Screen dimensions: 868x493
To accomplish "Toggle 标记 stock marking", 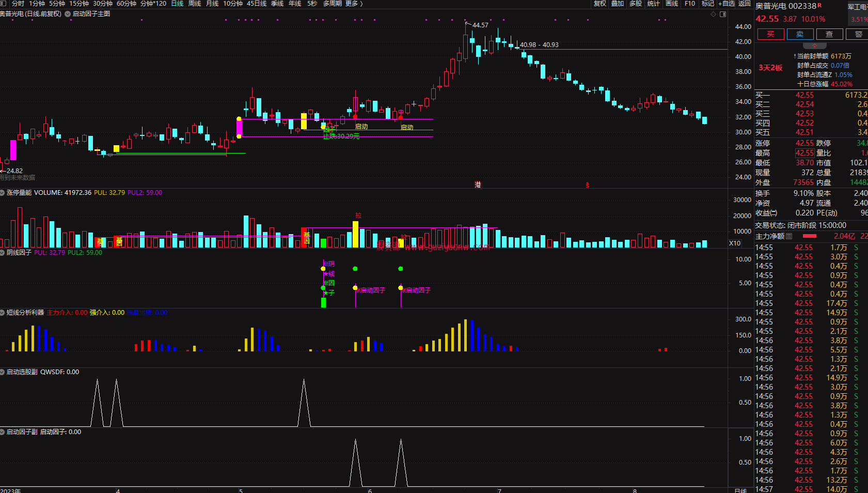I will [x=707, y=4].
